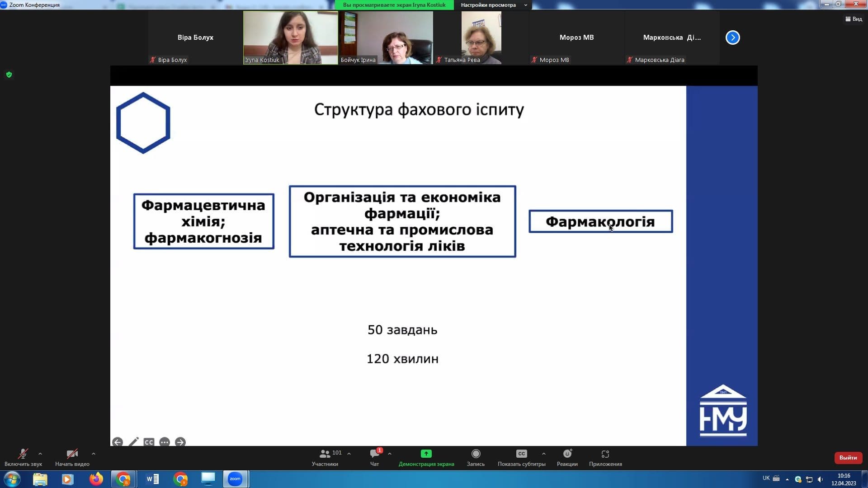Open slideshow more options ellipsis
Image resolution: width=868 pixels, height=488 pixels.
pos(165,442)
